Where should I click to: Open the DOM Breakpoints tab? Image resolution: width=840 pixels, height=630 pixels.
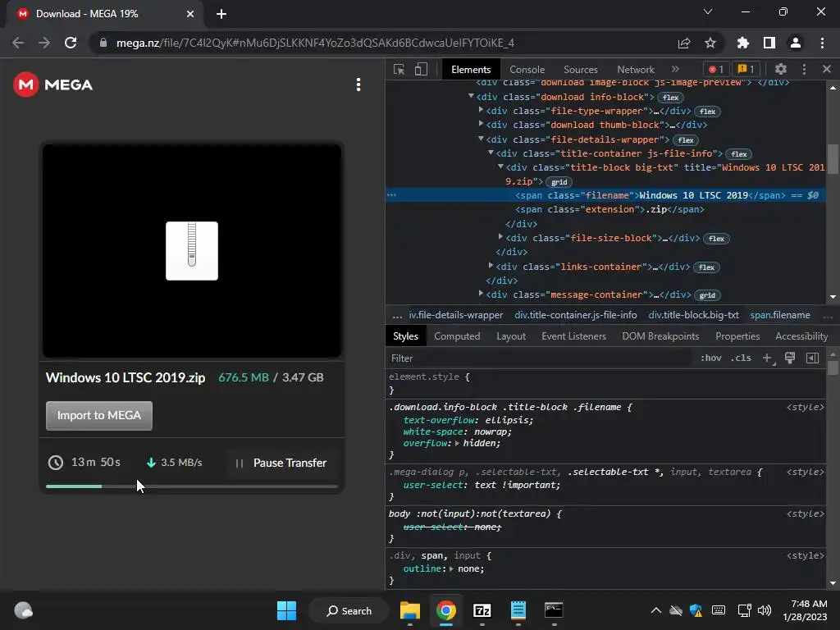660,336
